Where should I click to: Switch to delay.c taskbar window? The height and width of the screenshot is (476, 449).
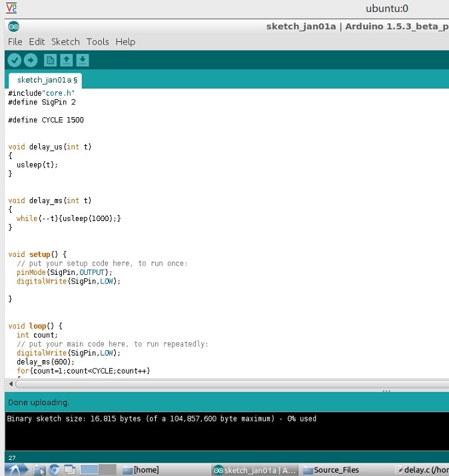pyautogui.click(x=422, y=470)
